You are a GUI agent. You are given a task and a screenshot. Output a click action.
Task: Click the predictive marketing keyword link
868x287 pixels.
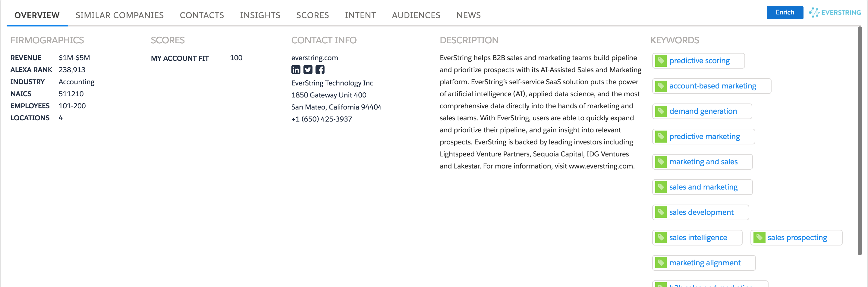705,136
